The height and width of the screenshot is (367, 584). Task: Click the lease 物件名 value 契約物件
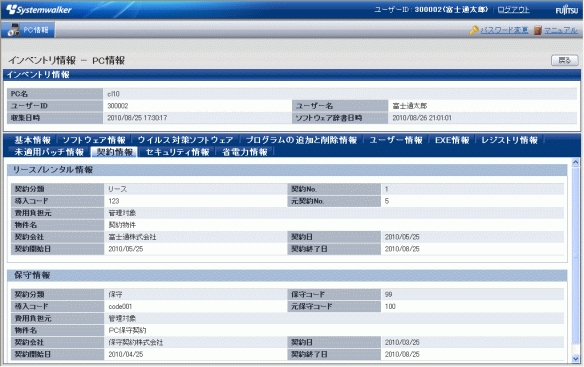pyautogui.click(x=122, y=225)
